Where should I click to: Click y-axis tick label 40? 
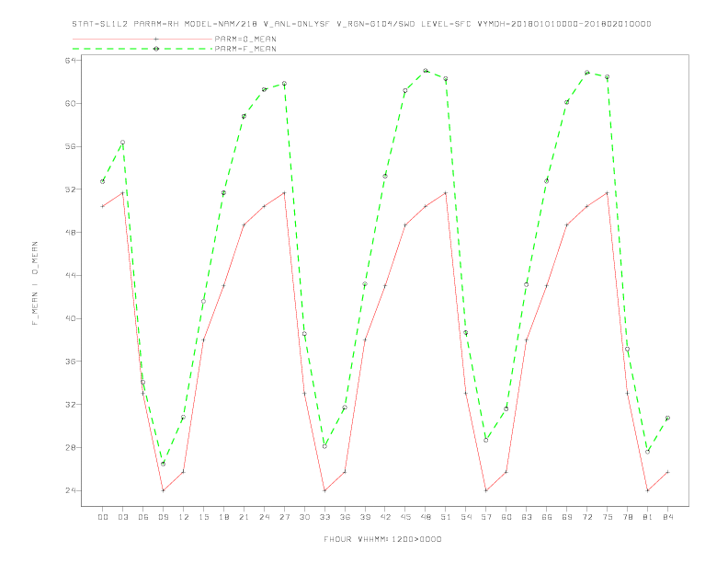[71, 318]
